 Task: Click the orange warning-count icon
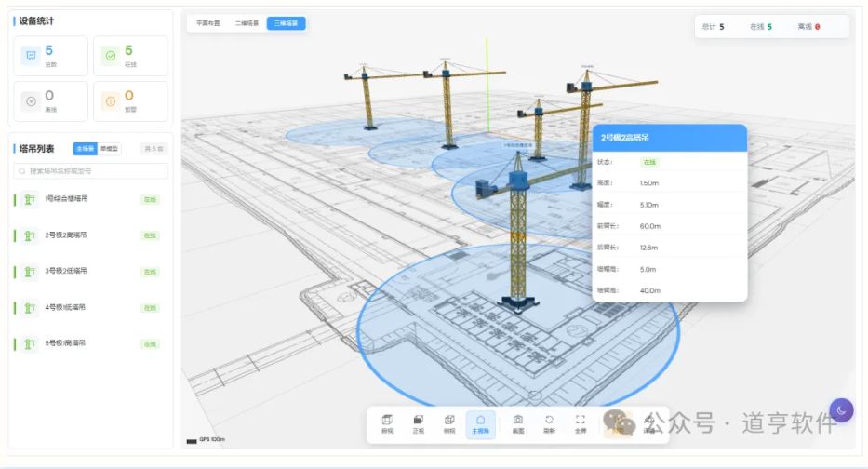click(110, 101)
